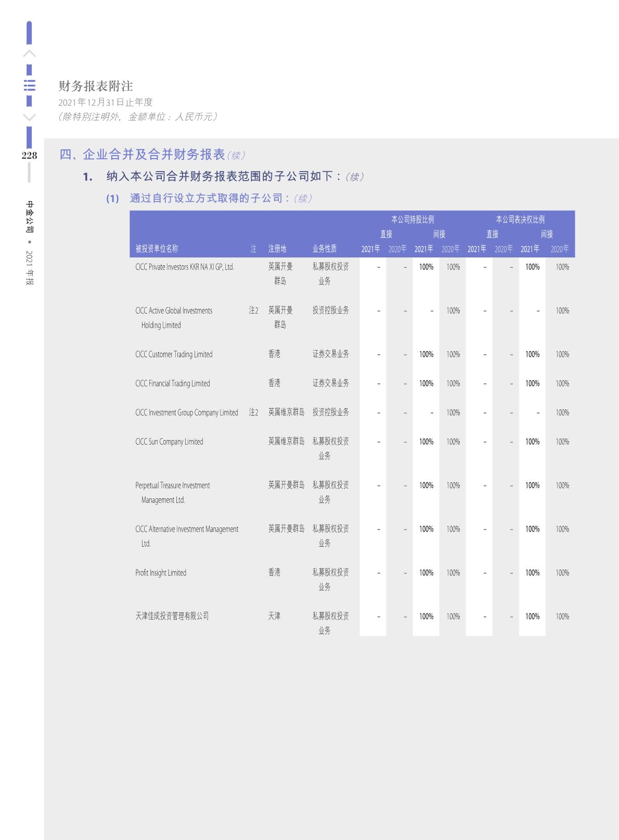Click the 被投资单位名称 column header
Image resolution: width=619 pixels, height=840 pixels.
(x=157, y=249)
